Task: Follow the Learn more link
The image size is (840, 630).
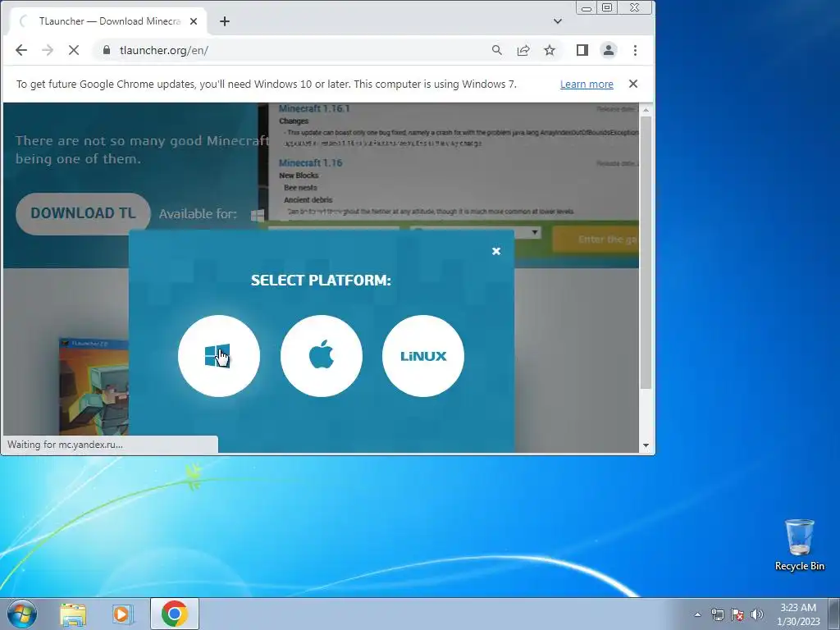Action: [587, 84]
